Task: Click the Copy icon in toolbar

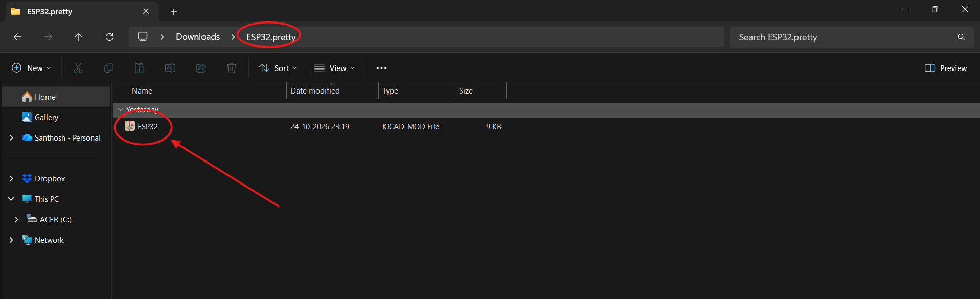Action: click(x=109, y=68)
